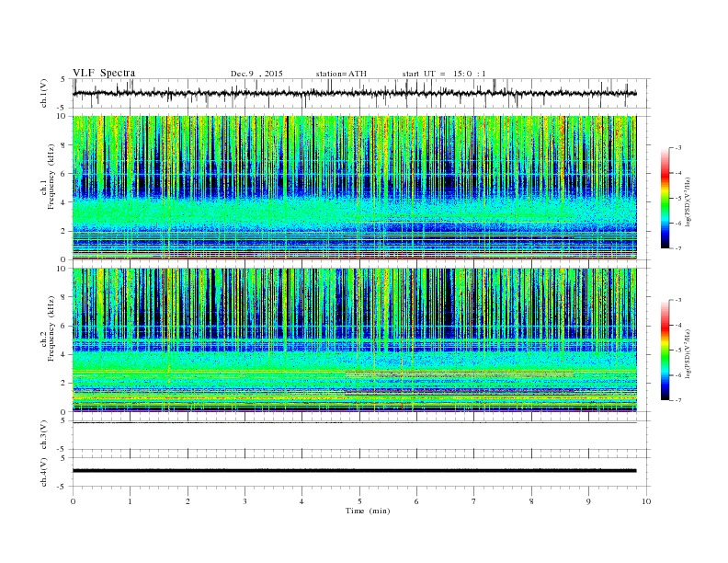The width and height of the screenshot is (728, 563).
Task: Click the "VLF Spectra" plot title
Action: [x=104, y=73]
